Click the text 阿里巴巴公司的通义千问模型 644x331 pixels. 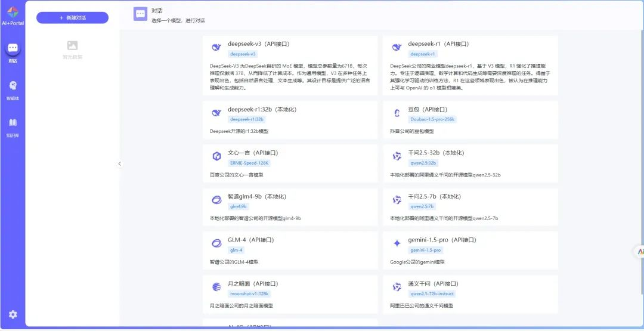click(422, 306)
